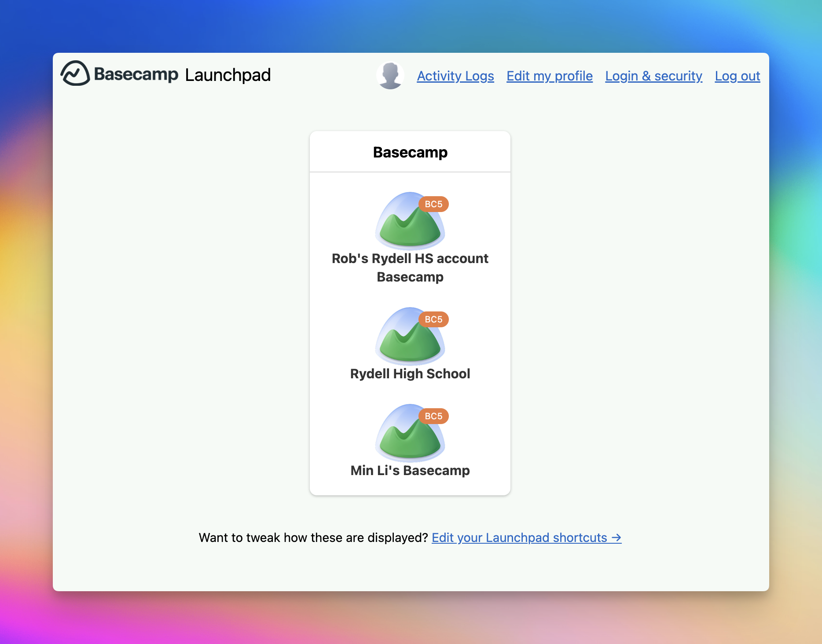The width and height of the screenshot is (822, 644).
Task: Open Rob's Rydell HS account mountain icon
Action: [x=410, y=221]
